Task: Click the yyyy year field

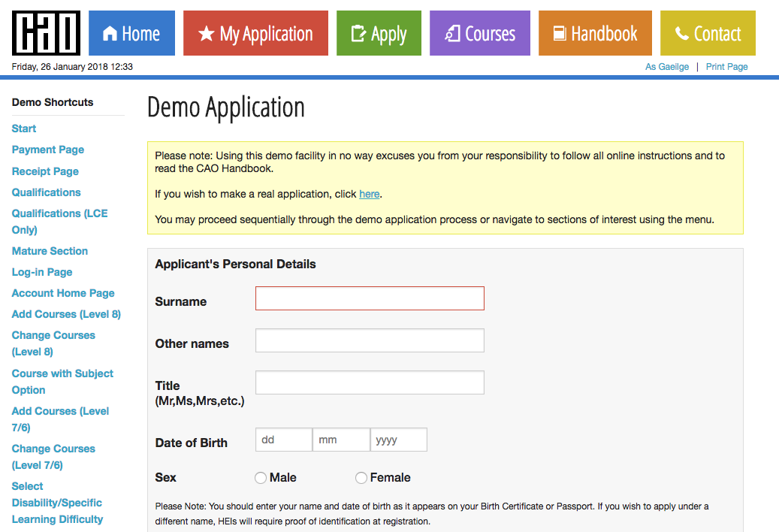Action: [x=398, y=440]
